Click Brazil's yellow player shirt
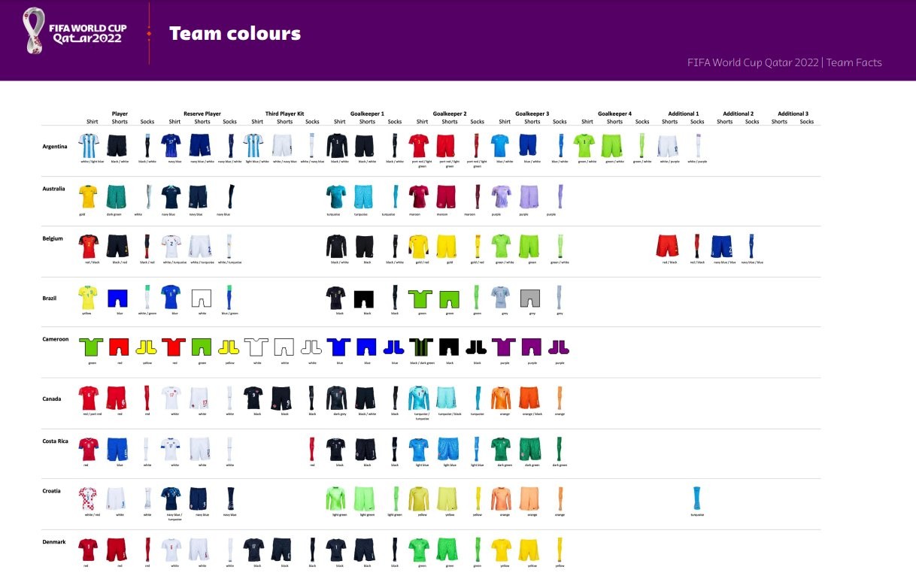The height and width of the screenshot is (588, 916). coord(89,297)
